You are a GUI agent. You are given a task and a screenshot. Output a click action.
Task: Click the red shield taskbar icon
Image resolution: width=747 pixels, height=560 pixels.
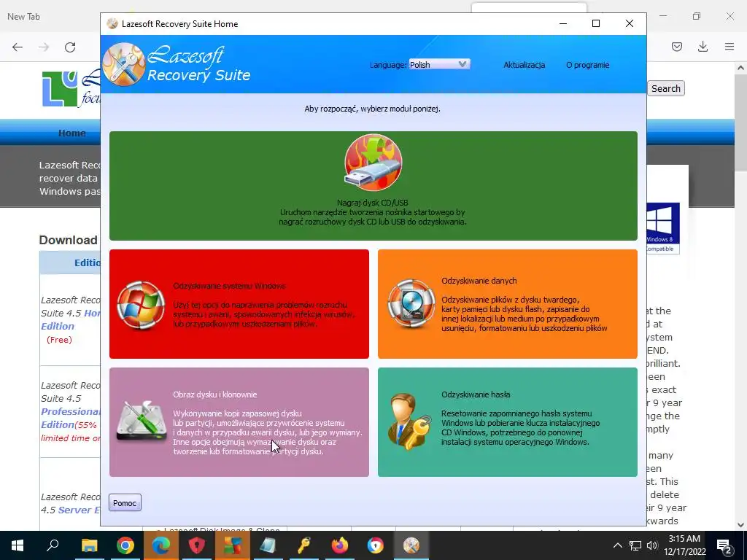(x=197, y=545)
